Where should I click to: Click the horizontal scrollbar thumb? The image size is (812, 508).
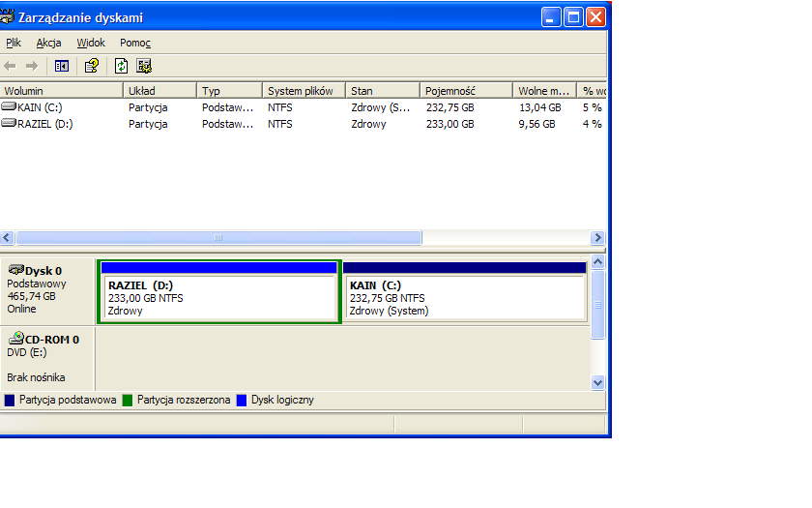tap(218, 237)
